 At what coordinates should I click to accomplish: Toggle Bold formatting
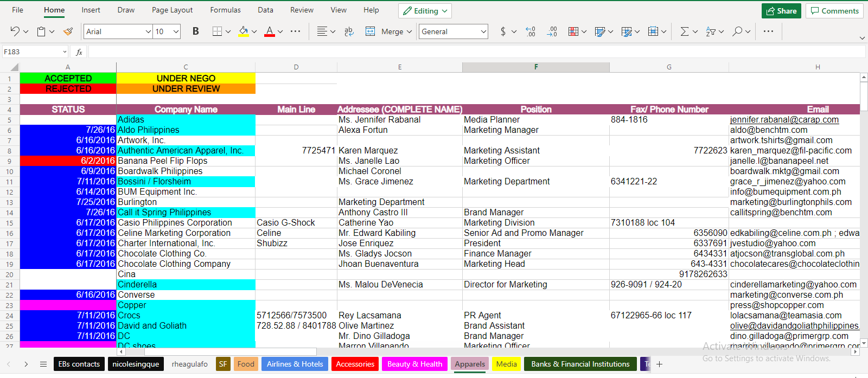tap(196, 31)
